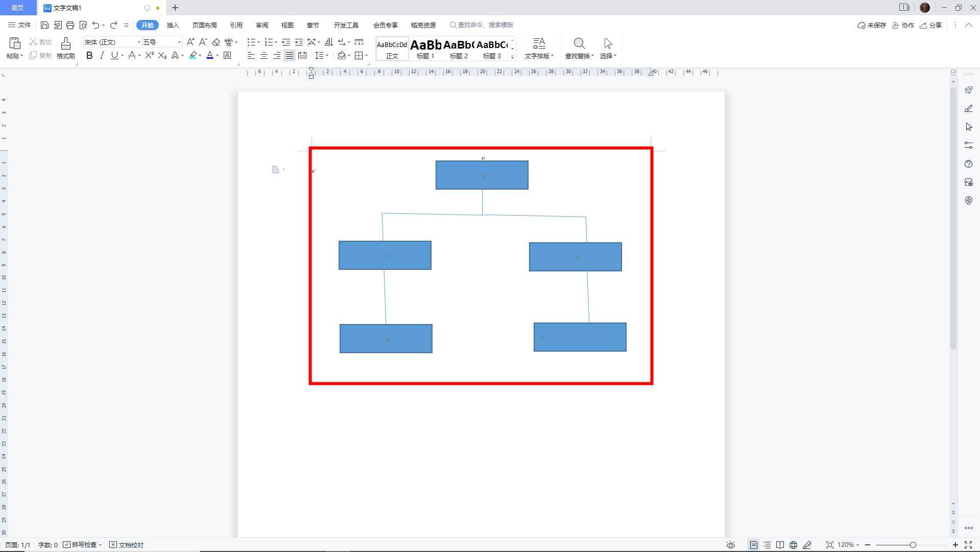This screenshot has height=552, width=980.
Task: Click the clear formatting eraser icon
Action: pos(216,42)
